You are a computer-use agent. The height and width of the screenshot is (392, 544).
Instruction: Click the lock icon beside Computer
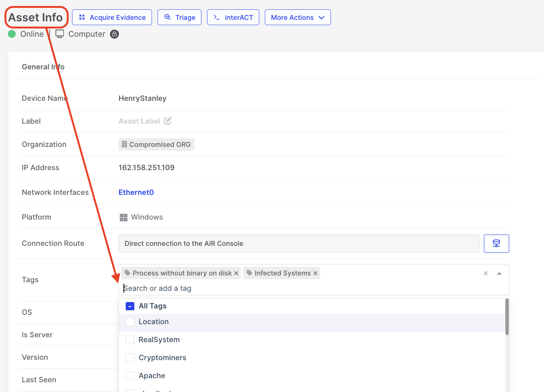click(x=114, y=34)
